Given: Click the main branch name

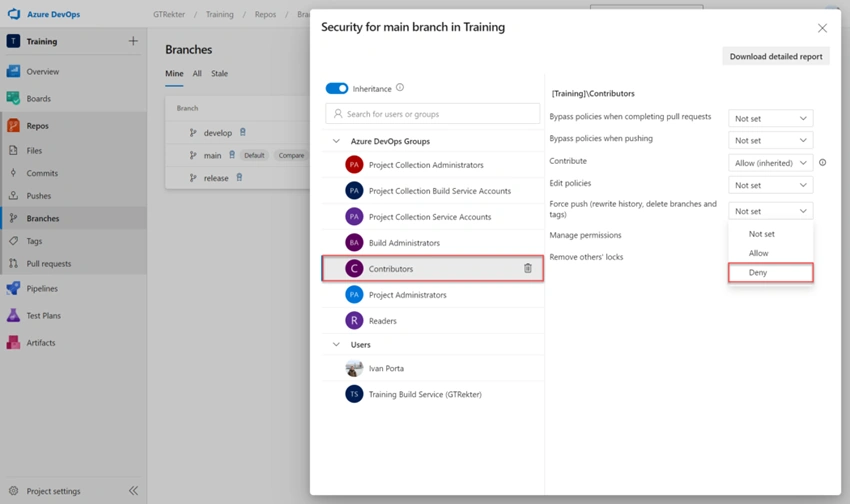Looking at the screenshot, I should (212, 156).
